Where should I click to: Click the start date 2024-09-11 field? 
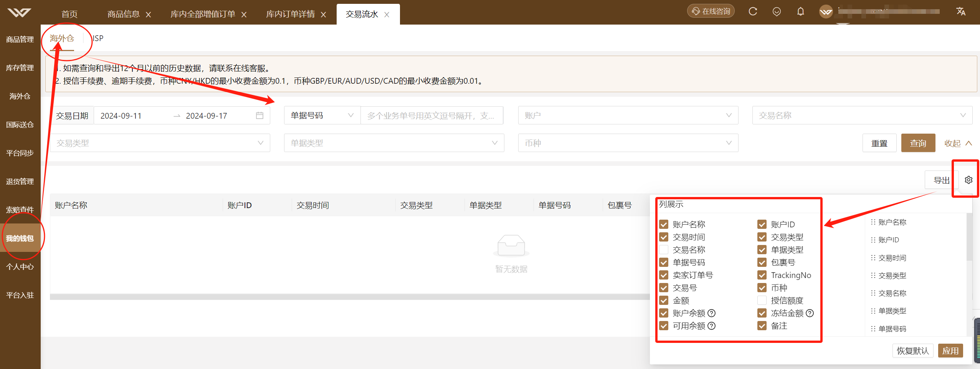(121, 116)
